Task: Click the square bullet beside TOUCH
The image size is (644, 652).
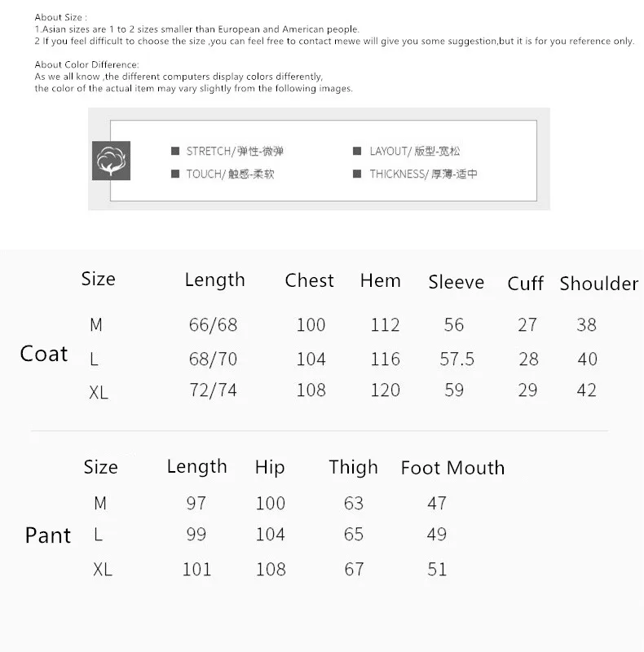Action: (175, 174)
